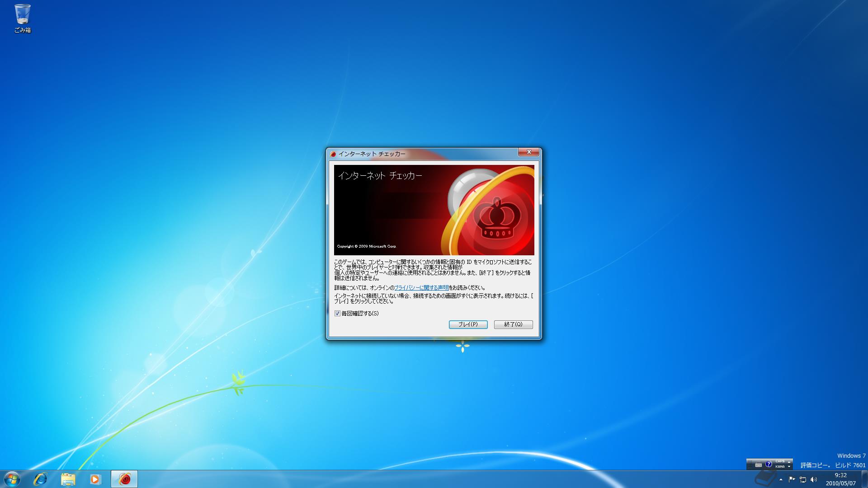Viewport: 868px width, 488px height.
Task: Click the checkers icon in dialog title bar
Action: tap(333, 154)
